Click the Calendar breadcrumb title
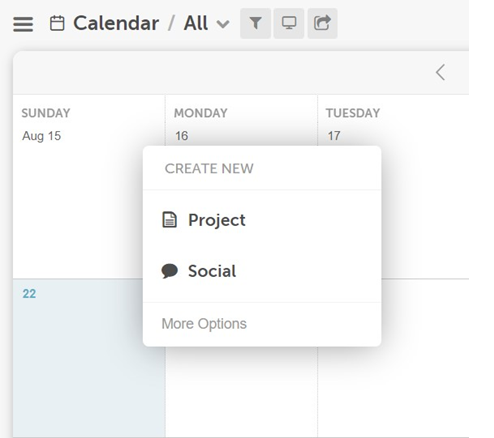The image size is (494, 438). 116,23
